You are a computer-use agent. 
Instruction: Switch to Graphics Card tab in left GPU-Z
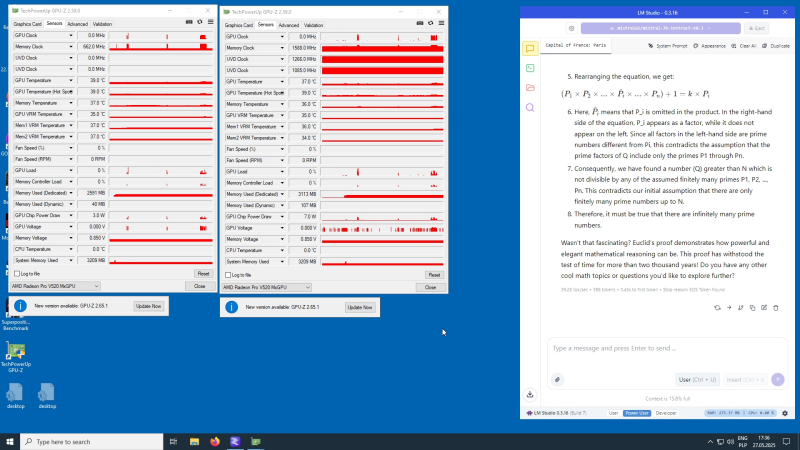pyautogui.click(x=27, y=24)
